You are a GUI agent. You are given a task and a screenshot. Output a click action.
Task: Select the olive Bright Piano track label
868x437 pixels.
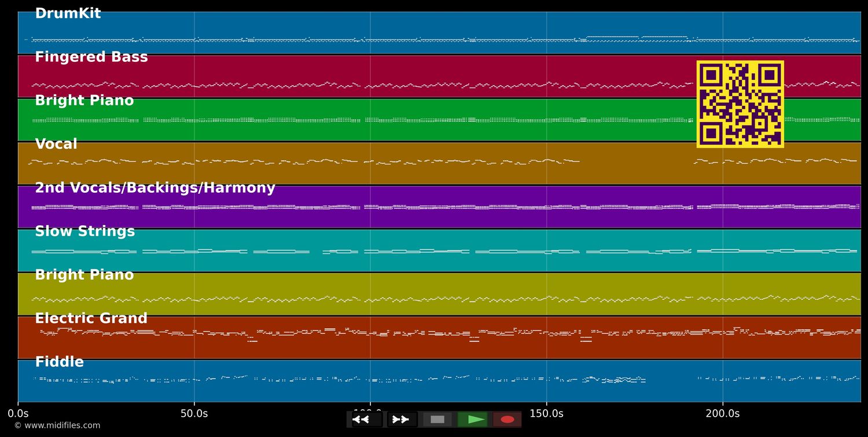pyautogui.click(x=84, y=274)
